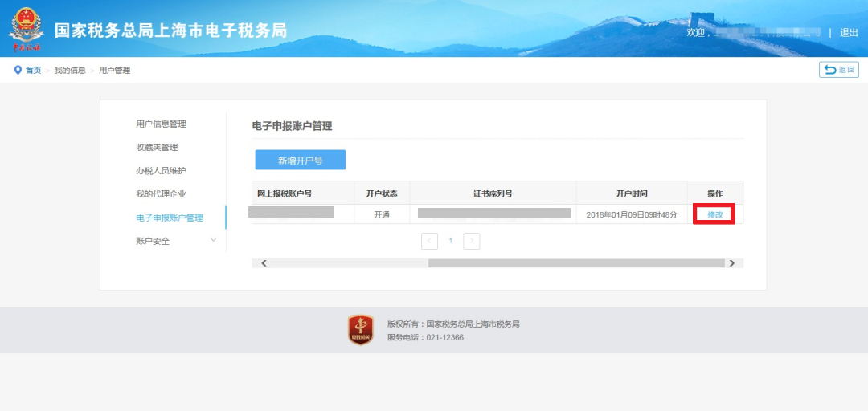The image size is (868, 411).
Task: Go to next page of account table
Action: click(472, 241)
